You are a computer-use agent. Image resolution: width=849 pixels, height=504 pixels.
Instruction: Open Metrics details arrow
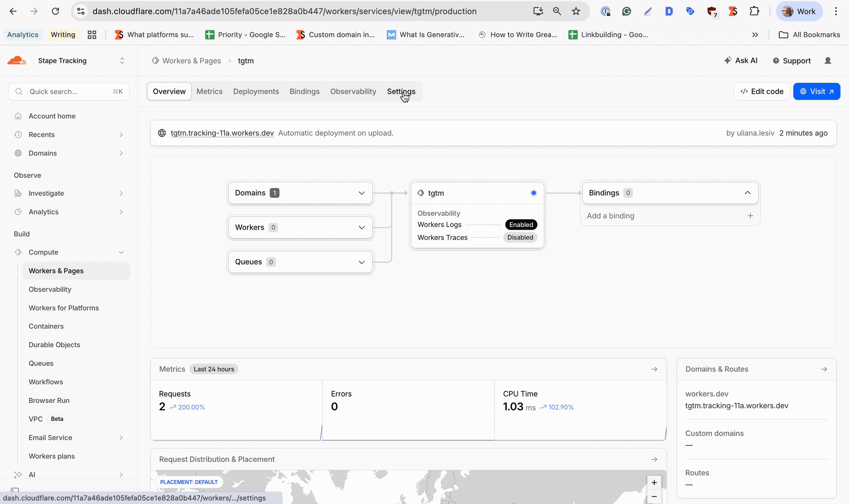point(654,369)
